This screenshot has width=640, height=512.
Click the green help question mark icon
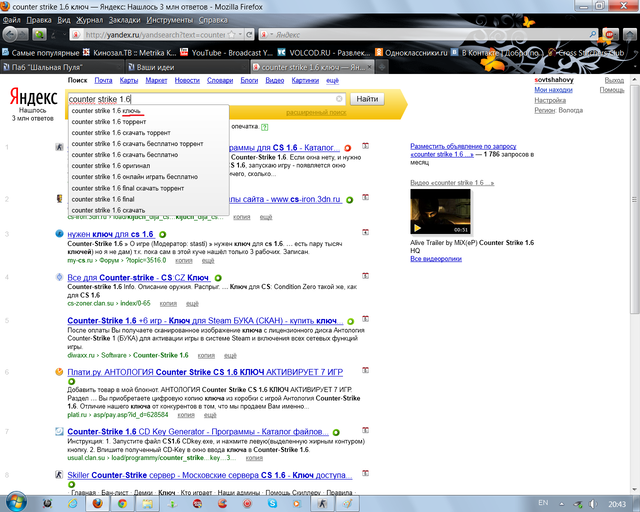click(x=264, y=127)
